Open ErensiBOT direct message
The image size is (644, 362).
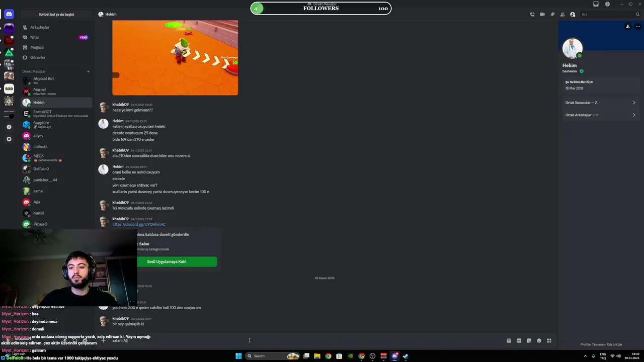[56, 113]
